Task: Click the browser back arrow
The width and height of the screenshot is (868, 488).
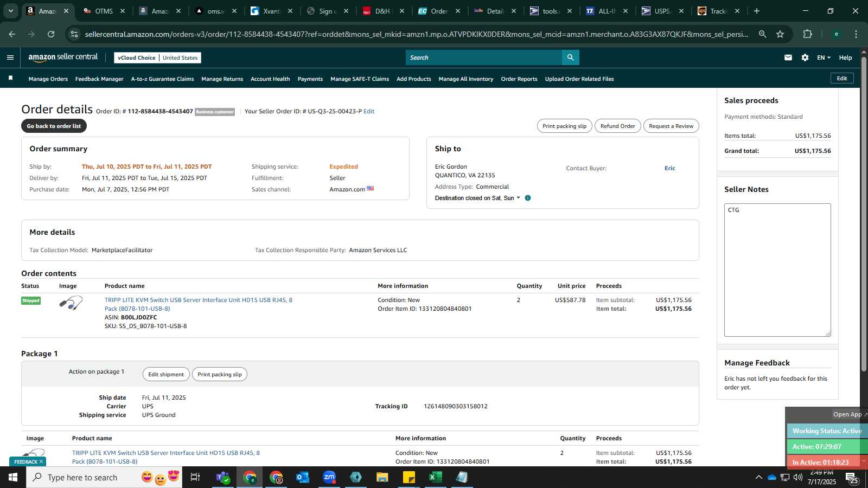Action: [12, 34]
